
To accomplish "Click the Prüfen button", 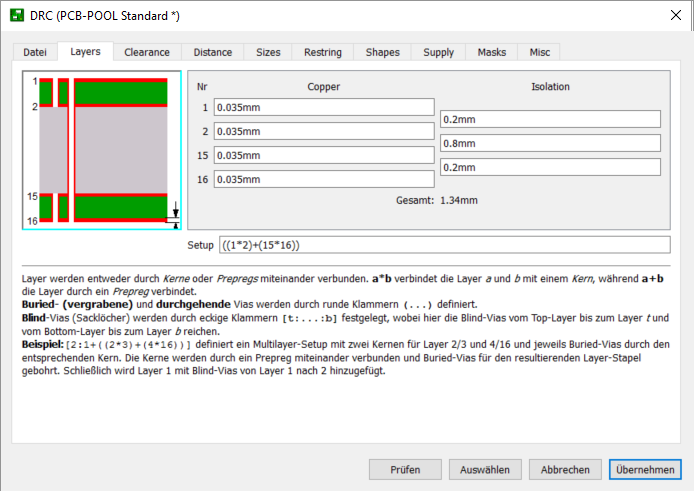I will tap(405, 469).
